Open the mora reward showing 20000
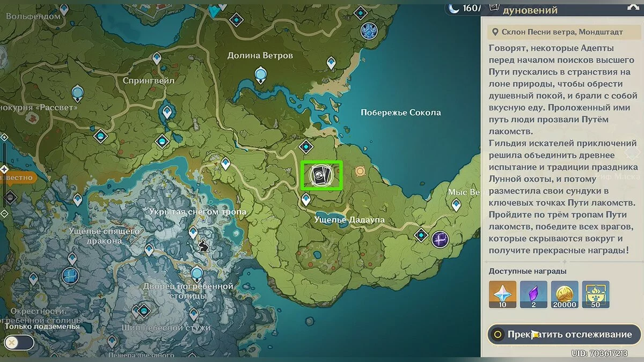Image resolution: width=644 pixels, height=362 pixels. 565,294
